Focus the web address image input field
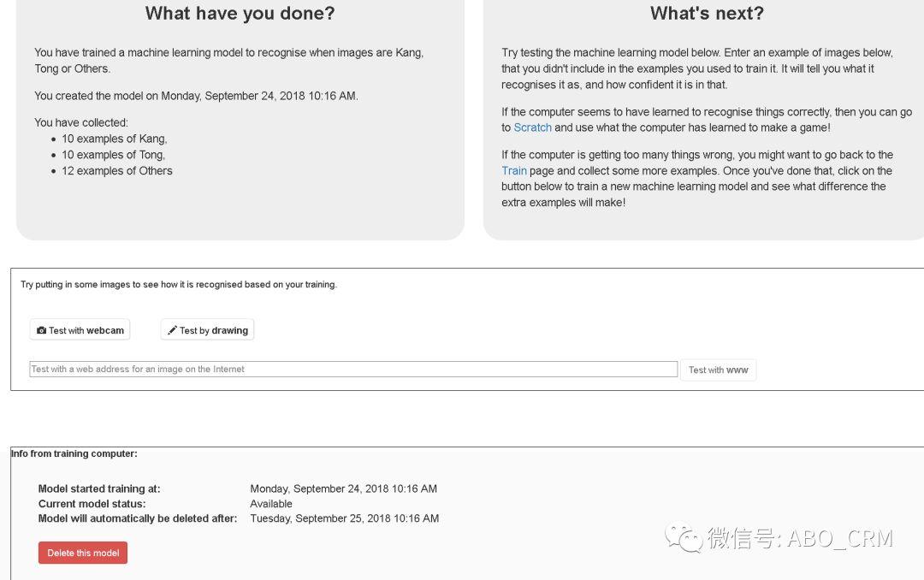The height and width of the screenshot is (580, 924). tap(353, 369)
